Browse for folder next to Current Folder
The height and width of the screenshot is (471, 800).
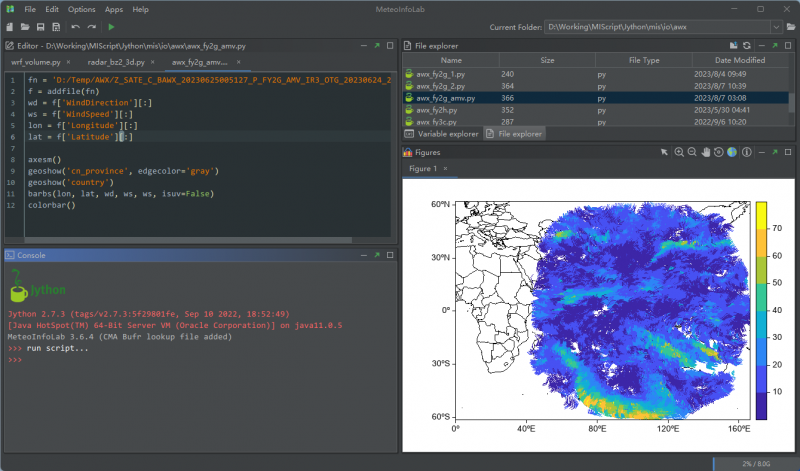pyautogui.click(x=789, y=26)
